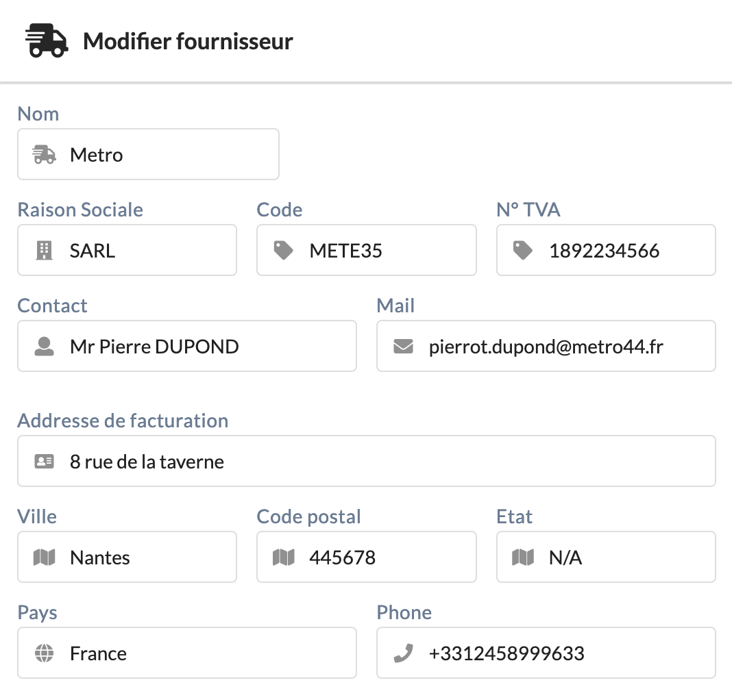This screenshot has height=700, width=732.
Task: Edit billing address 8 rue de la taverne
Action: (x=367, y=462)
